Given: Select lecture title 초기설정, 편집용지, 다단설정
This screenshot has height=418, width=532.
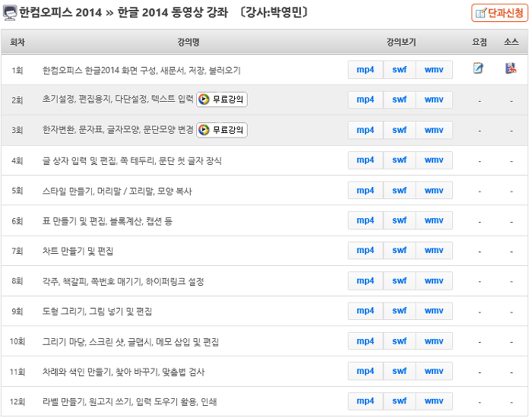Looking at the screenshot, I should 118,99.
